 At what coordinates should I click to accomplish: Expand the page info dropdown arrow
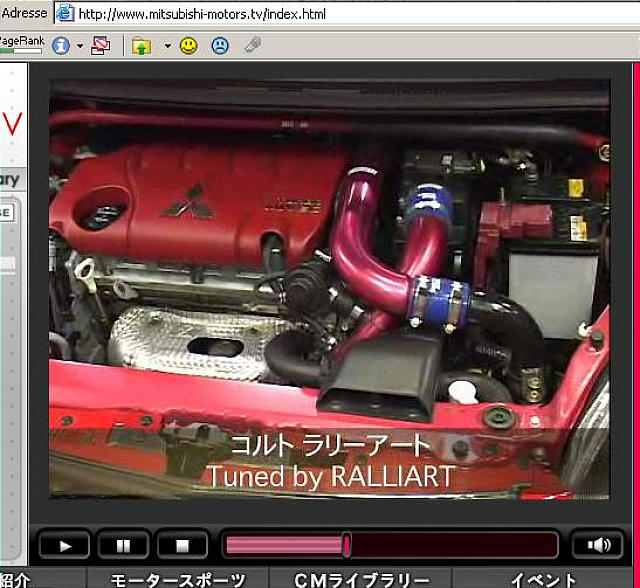pyautogui.click(x=79, y=46)
